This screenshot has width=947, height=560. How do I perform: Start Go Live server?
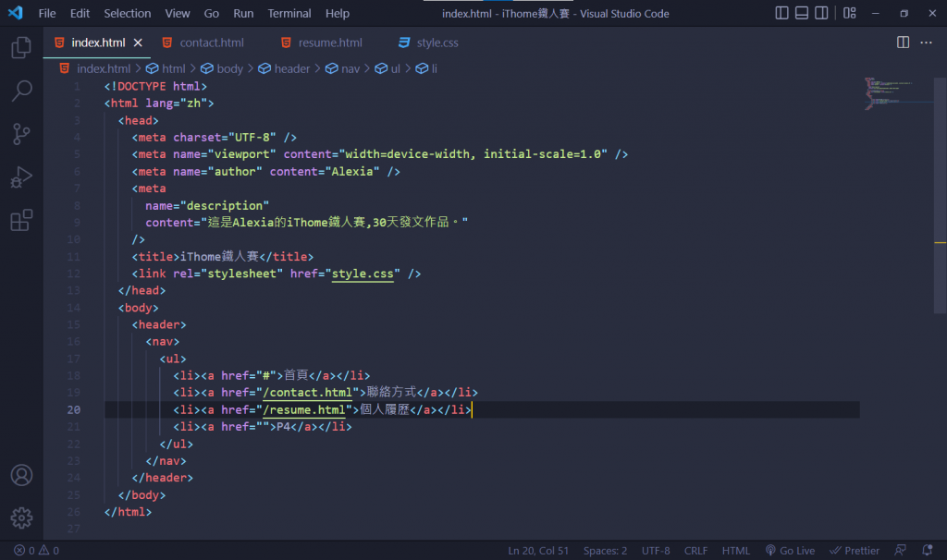[790, 551]
